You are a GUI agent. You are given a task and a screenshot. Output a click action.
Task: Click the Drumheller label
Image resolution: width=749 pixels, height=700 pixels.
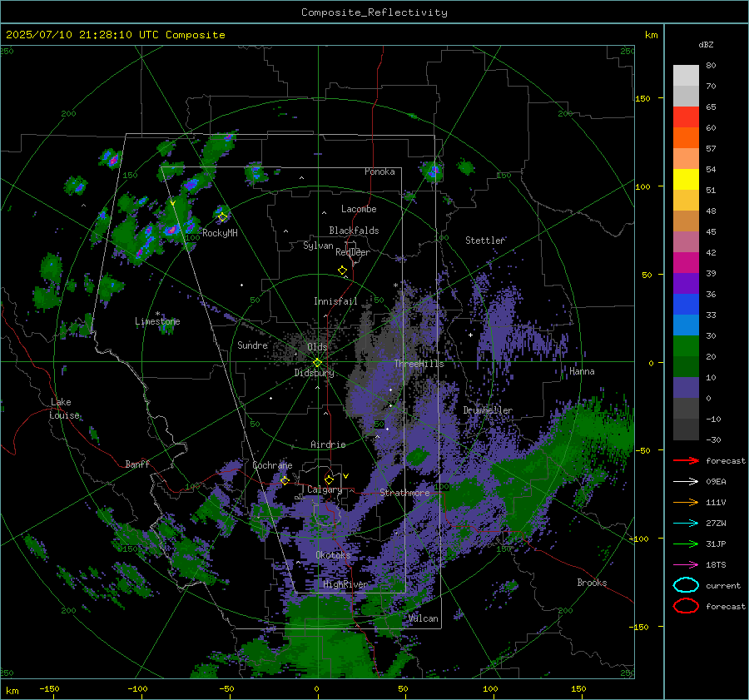pyautogui.click(x=488, y=410)
